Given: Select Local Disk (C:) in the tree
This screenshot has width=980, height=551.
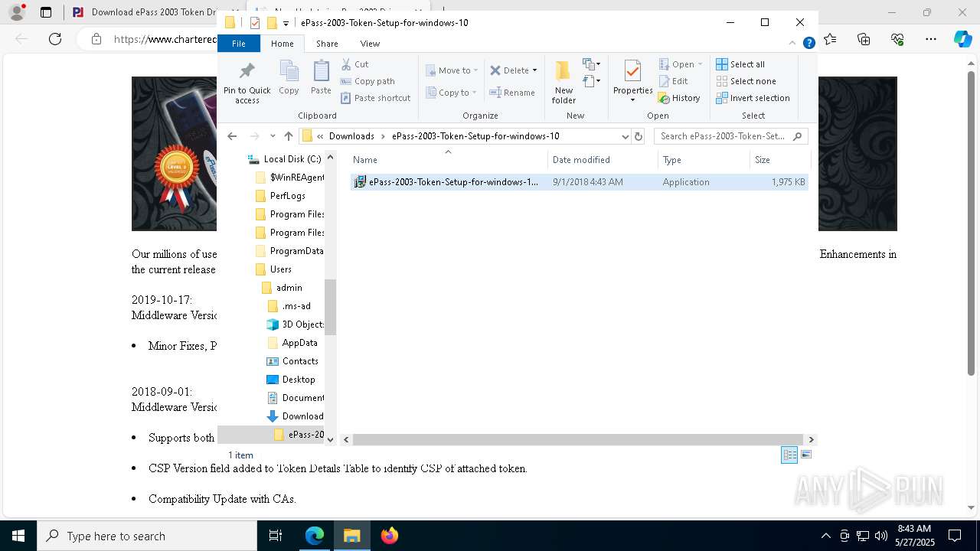Looking at the screenshot, I should (284, 159).
